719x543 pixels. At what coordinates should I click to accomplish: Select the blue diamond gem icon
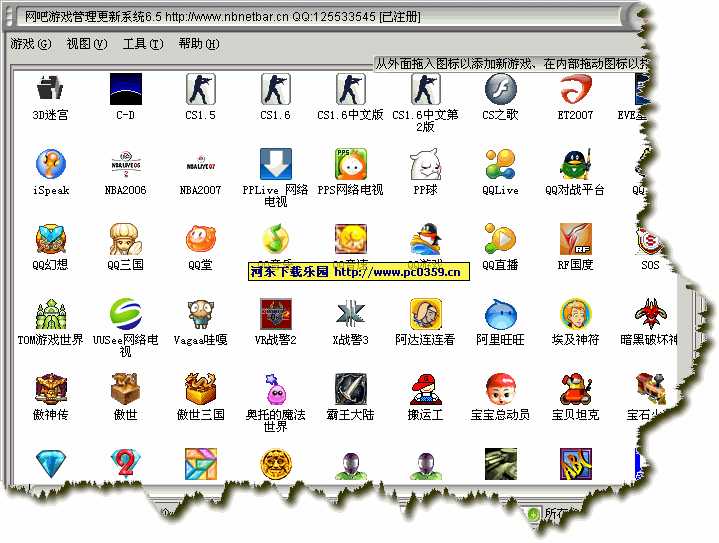tap(50, 464)
